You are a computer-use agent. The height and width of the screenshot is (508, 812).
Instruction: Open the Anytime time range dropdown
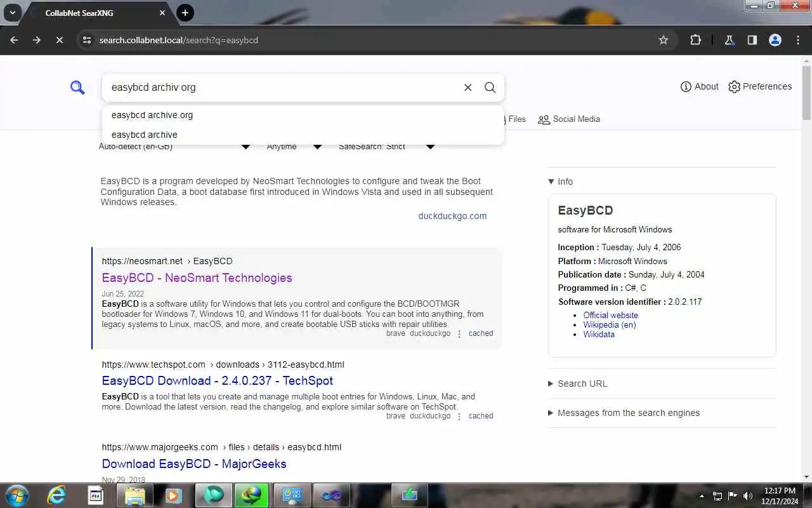pos(294,147)
